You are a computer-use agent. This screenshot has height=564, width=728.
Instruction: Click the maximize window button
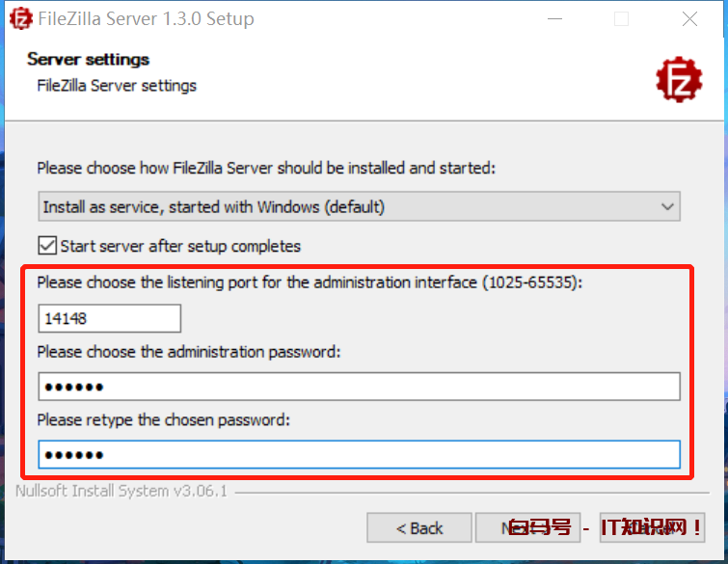[x=621, y=18]
